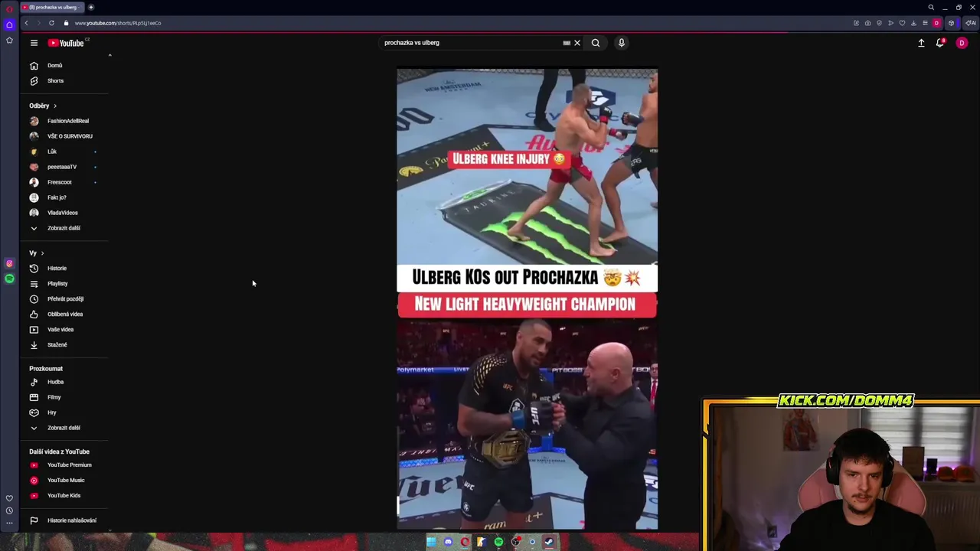Open Přehrát později watch later list
Image resolution: width=980 pixels, height=551 pixels.
click(x=65, y=298)
